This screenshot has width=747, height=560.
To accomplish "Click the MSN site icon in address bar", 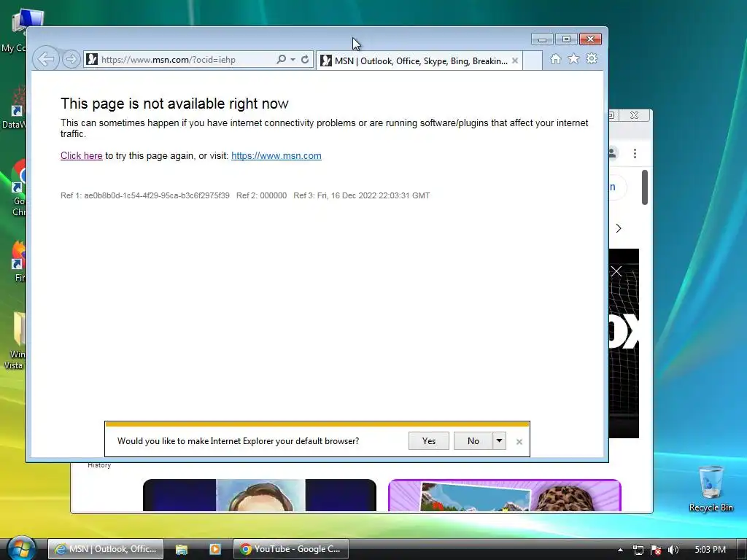I will (92, 60).
